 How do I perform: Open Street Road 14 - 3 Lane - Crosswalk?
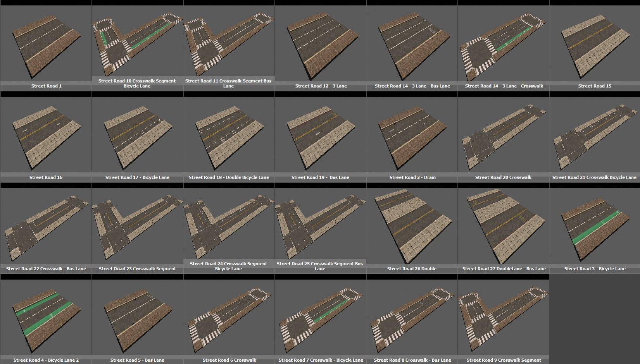click(x=502, y=43)
